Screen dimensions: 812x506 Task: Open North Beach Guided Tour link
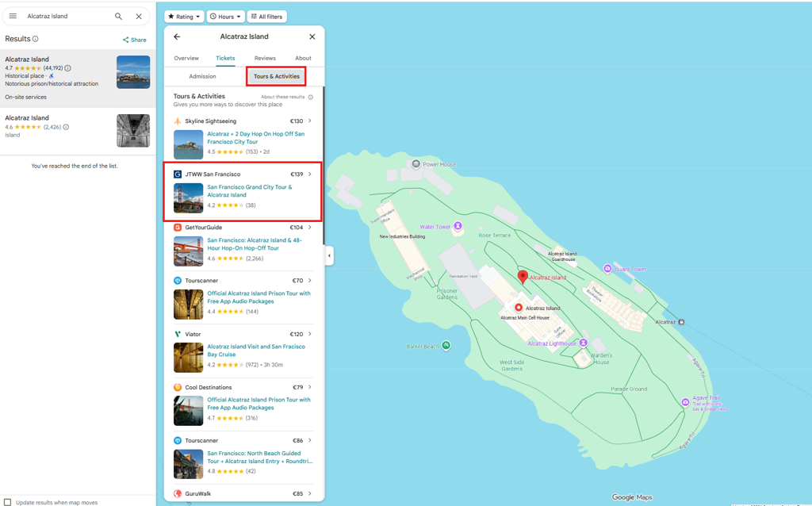pyautogui.click(x=260, y=458)
